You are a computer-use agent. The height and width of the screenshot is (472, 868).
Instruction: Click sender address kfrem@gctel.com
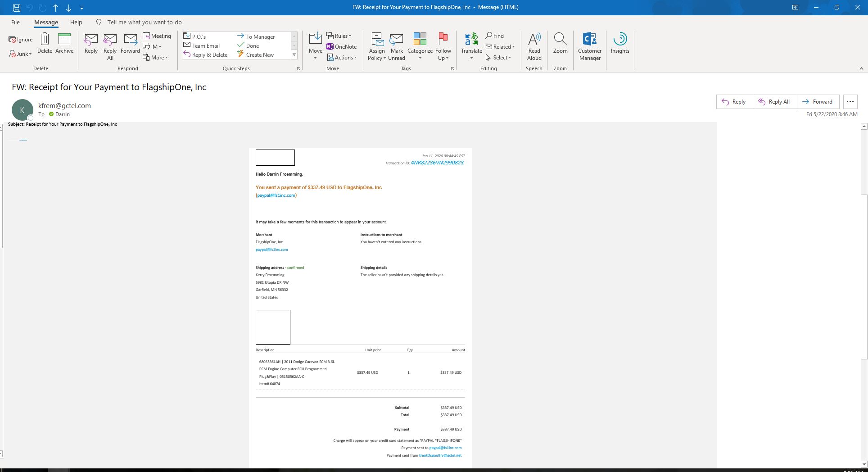64,106
